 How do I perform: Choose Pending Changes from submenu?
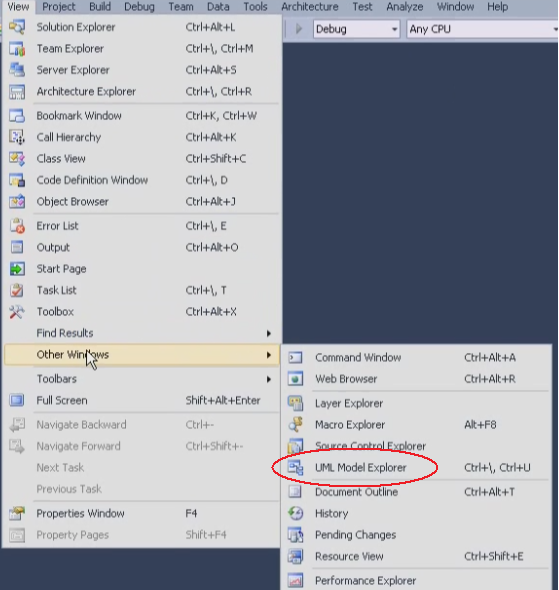417,535
